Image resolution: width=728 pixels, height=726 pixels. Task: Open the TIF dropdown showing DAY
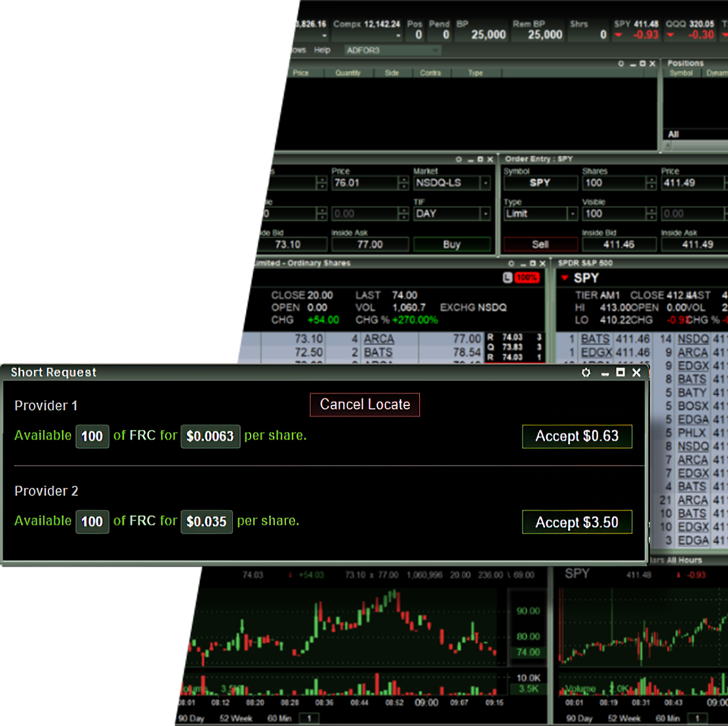[x=485, y=214]
